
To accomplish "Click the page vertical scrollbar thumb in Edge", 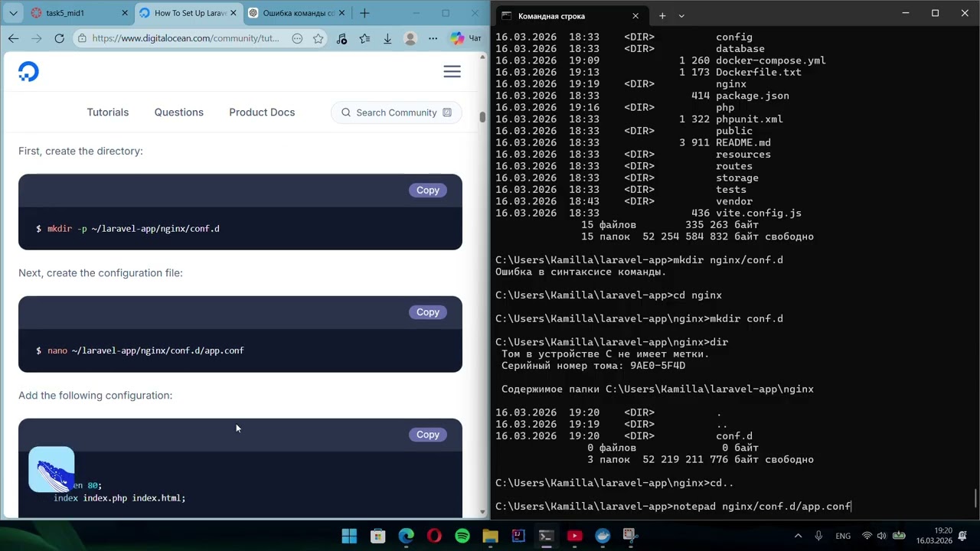I will point(482,117).
